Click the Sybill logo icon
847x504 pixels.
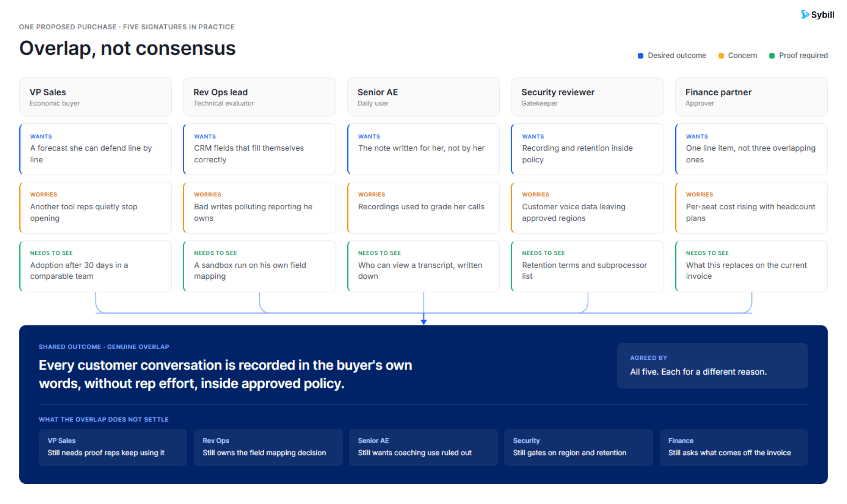click(x=804, y=14)
